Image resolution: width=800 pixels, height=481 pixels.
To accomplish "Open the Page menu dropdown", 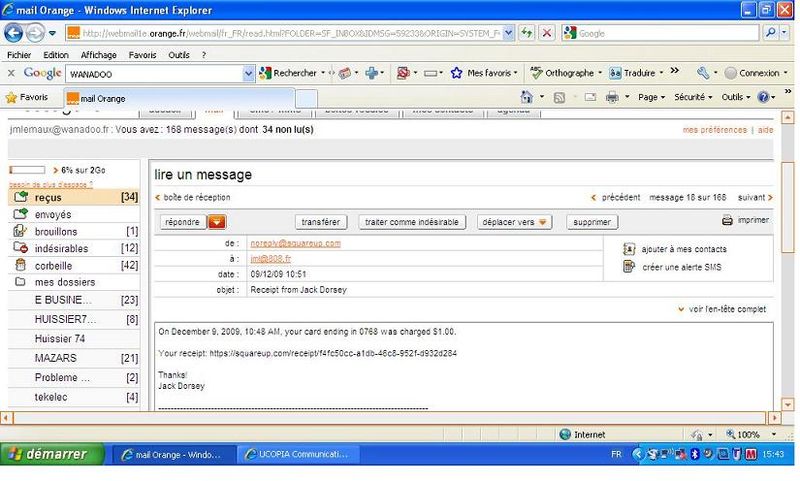I will coord(652,97).
